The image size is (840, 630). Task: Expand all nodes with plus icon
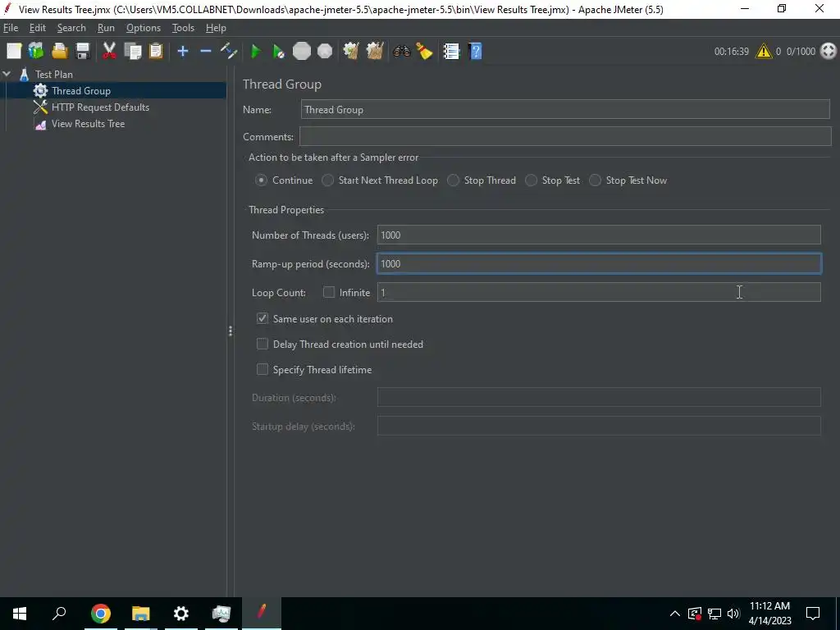tap(183, 52)
